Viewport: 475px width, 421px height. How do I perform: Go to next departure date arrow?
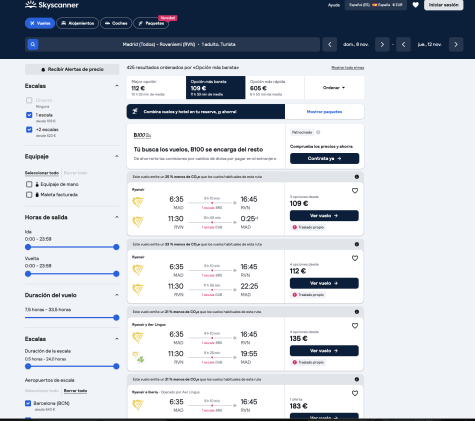pos(382,44)
